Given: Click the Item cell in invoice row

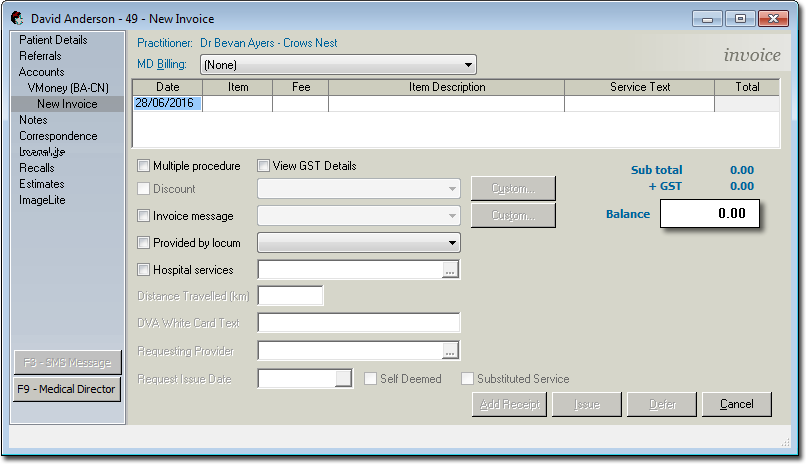Looking at the screenshot, I should [x=237, y=103].
